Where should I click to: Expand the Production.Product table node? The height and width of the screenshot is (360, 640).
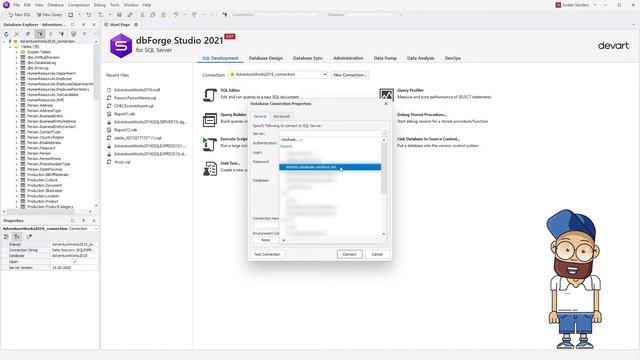[17, 201]
